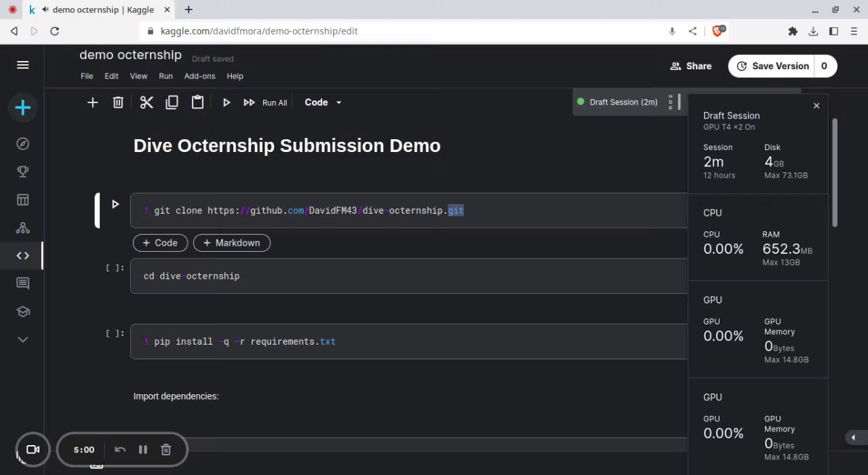Expand more sidebar items with chevron
The height and width of the screenshot is (475, 868).
23,339
